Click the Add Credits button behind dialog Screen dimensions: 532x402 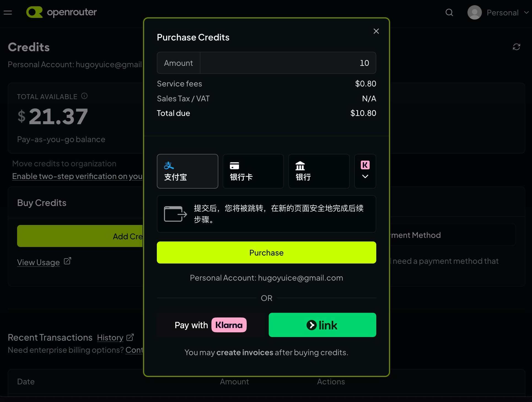(x=80, y=236)
